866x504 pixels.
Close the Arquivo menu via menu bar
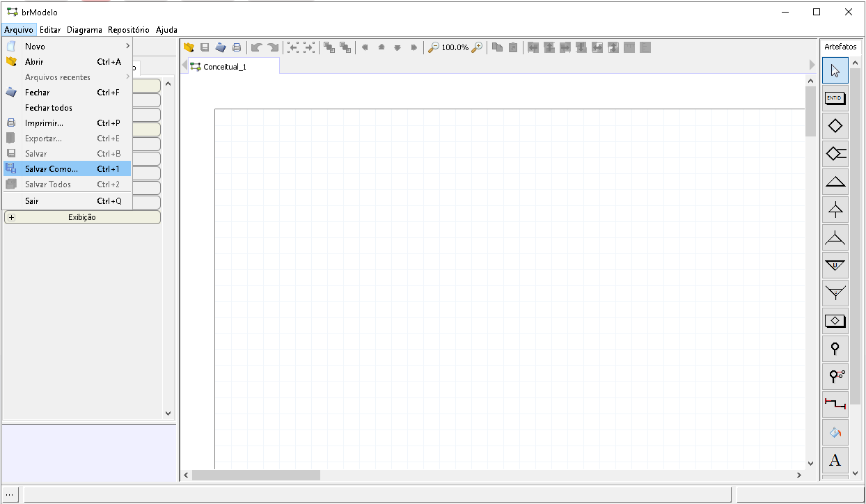[x=18, y=30]
